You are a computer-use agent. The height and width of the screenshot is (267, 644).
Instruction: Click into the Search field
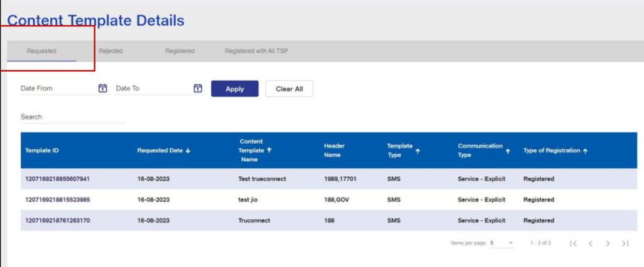72,117
